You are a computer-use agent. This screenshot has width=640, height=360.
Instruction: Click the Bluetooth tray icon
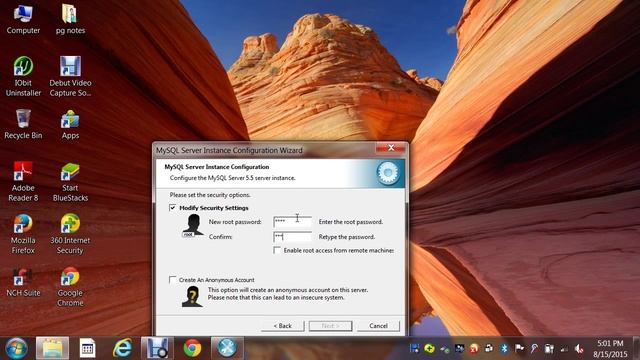(x=504, y=348)
